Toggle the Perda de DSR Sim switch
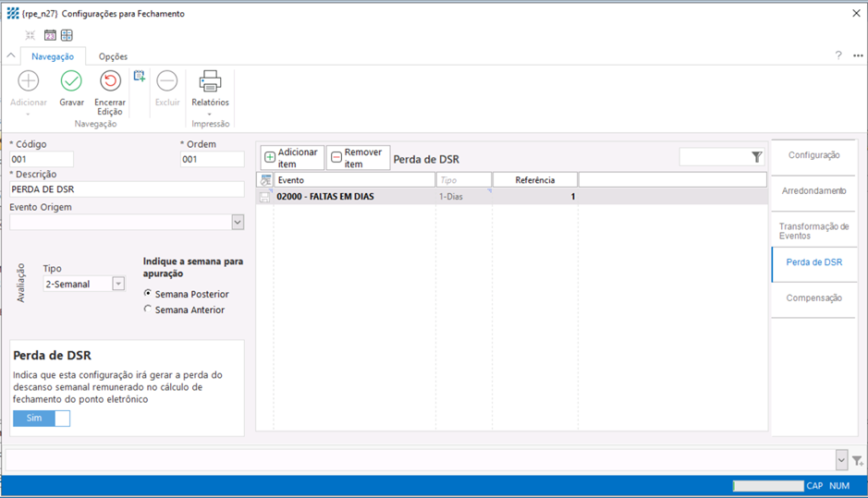The width and height of the screenshot is (868, 498). (42, 419)
